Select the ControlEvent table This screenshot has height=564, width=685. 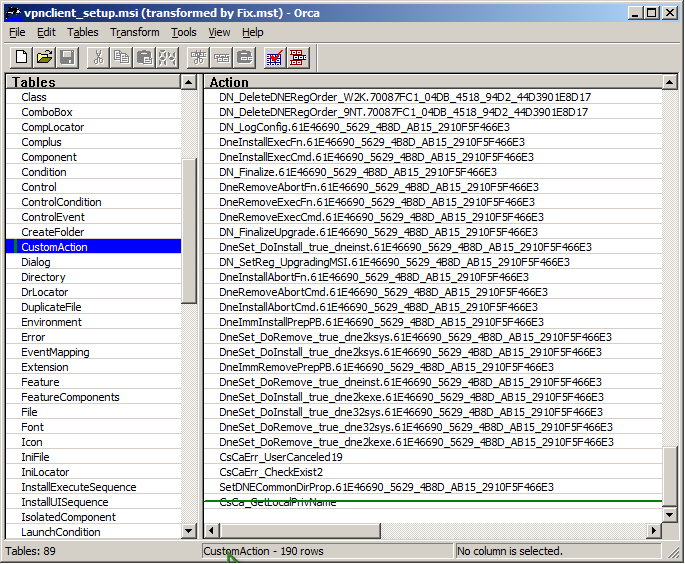click(93, 217)
